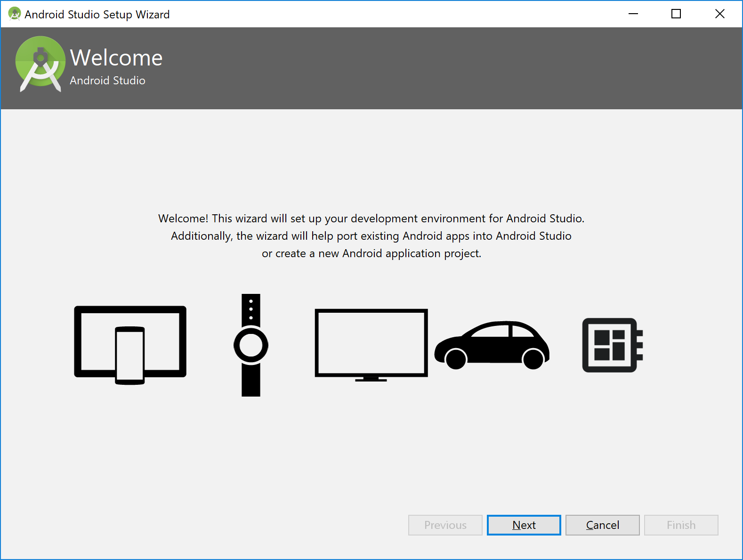This screenshot has width=743, height=560.
Task: Click the first line of welcome message
Action: point(371,219)
